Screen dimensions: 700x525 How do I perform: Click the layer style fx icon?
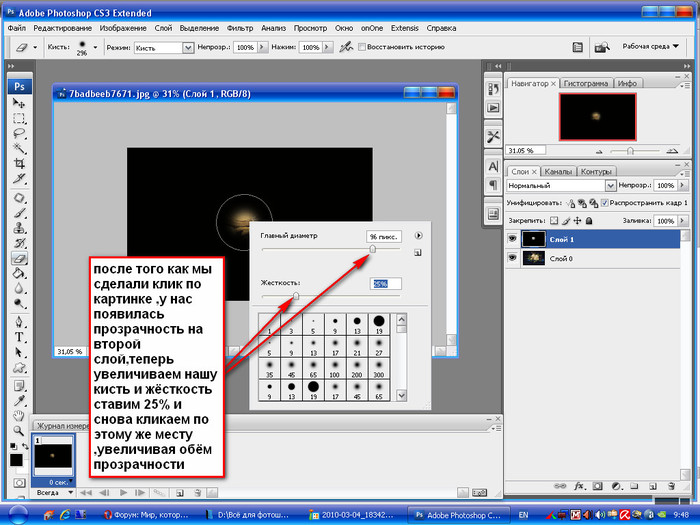(x=579, y=485)
